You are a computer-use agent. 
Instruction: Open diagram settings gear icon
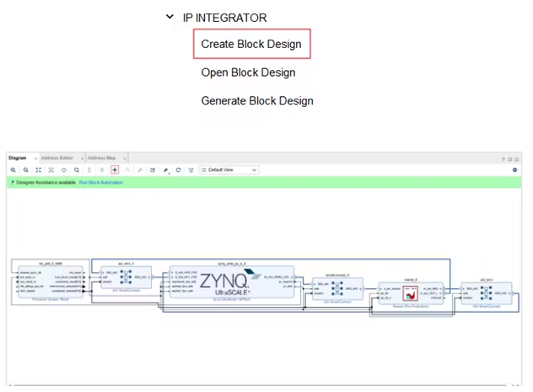click(x=514, y=170)
